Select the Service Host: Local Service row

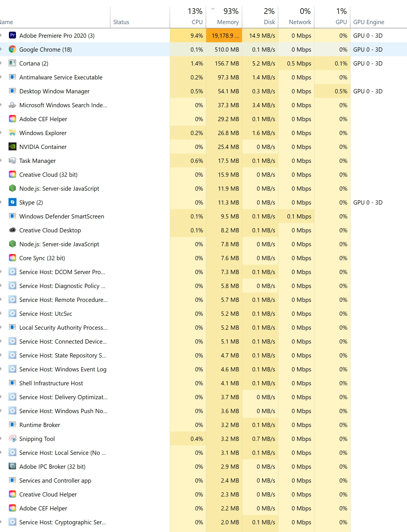click(203, 453)
